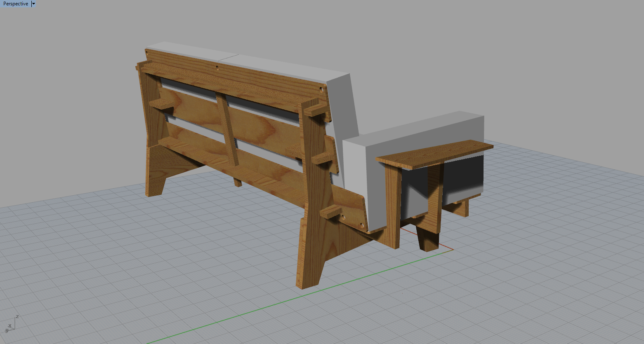The image size is (644, 344).
Task: Open the Perspective viewport dropdown arrow
Action: 34,4
